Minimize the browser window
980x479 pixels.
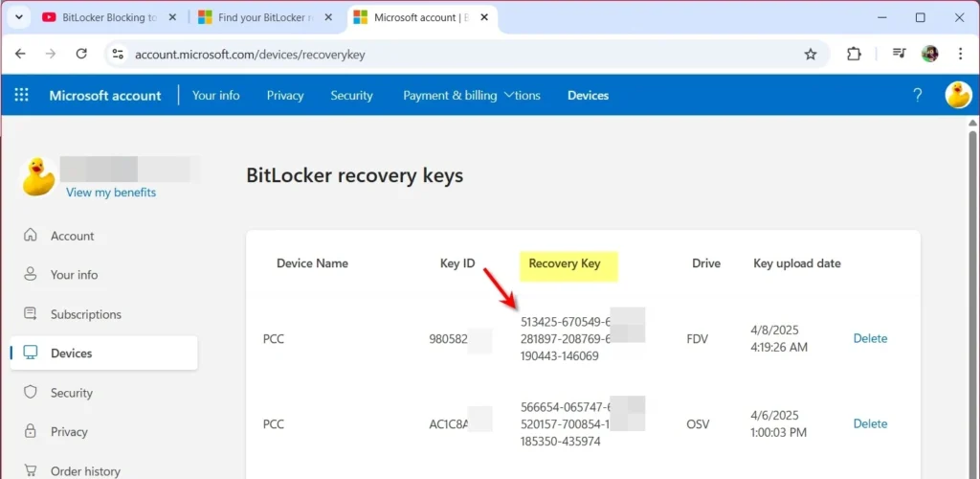[x=881, y=17]
